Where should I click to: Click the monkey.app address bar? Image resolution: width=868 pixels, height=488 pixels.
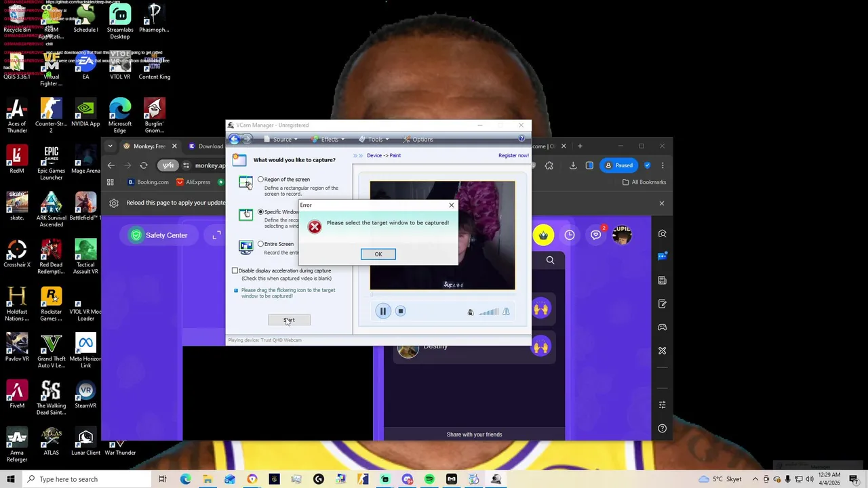(x=210, y=165)
